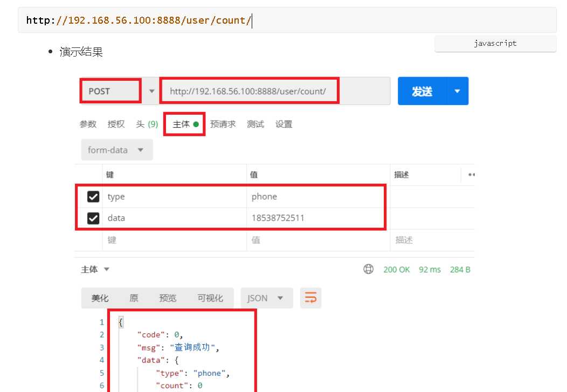Screen dimensions: 567x392
Task: Click the code block URL text at top
Action: [138, 20]
